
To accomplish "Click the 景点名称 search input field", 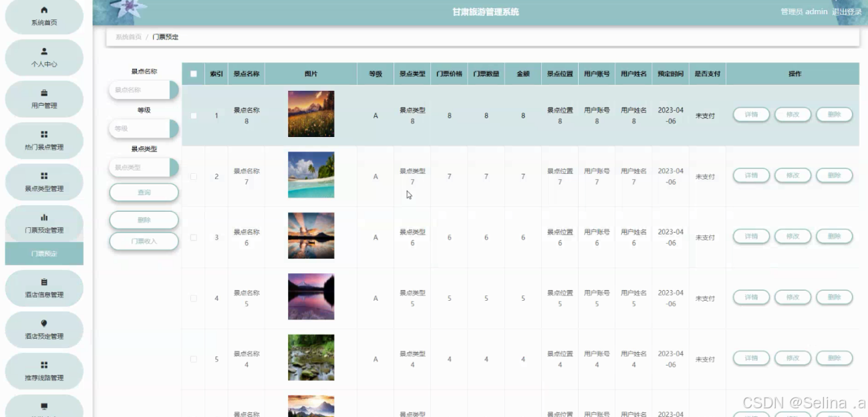I will 143,90.
